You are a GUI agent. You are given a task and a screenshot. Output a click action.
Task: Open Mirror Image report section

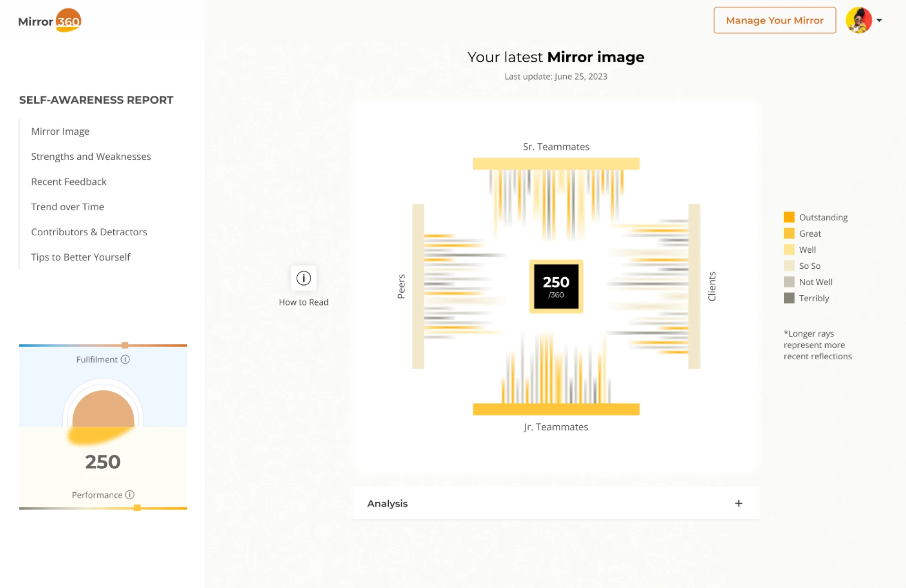(60, 131)
